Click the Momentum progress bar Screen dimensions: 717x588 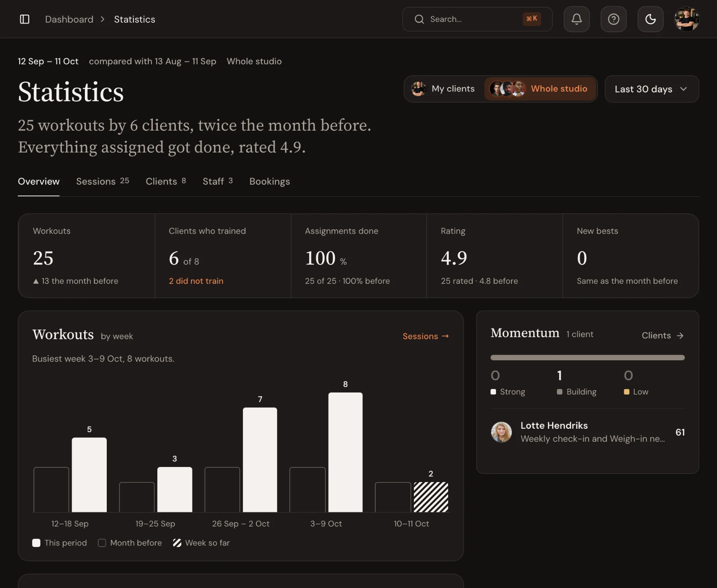coord(588,357)
